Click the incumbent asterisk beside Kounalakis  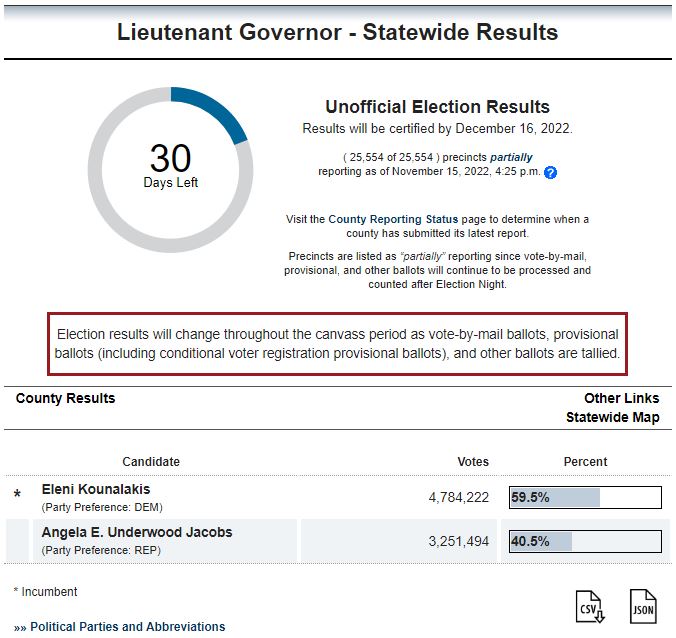[x=17, y=494]
